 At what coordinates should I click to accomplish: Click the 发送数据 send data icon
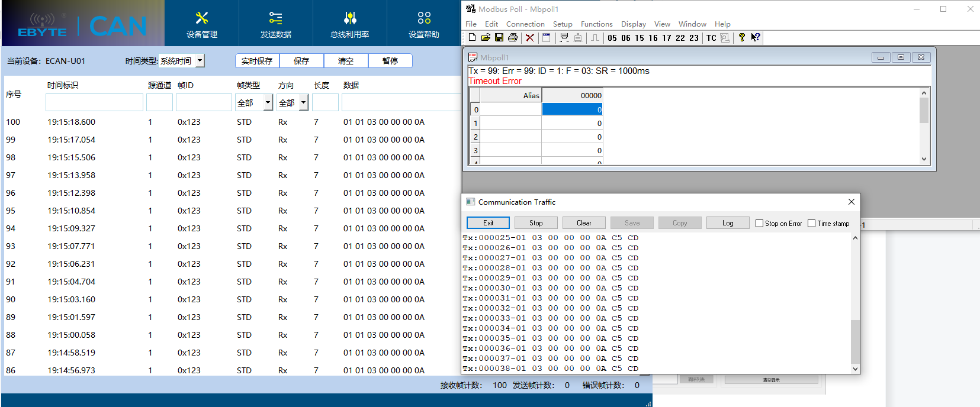275,24
